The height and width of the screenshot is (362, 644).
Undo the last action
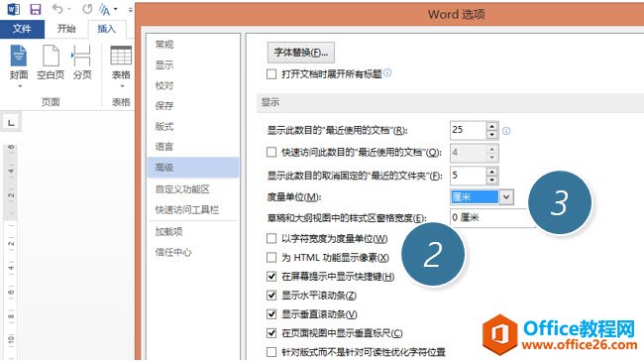click(x=57, y=9)
